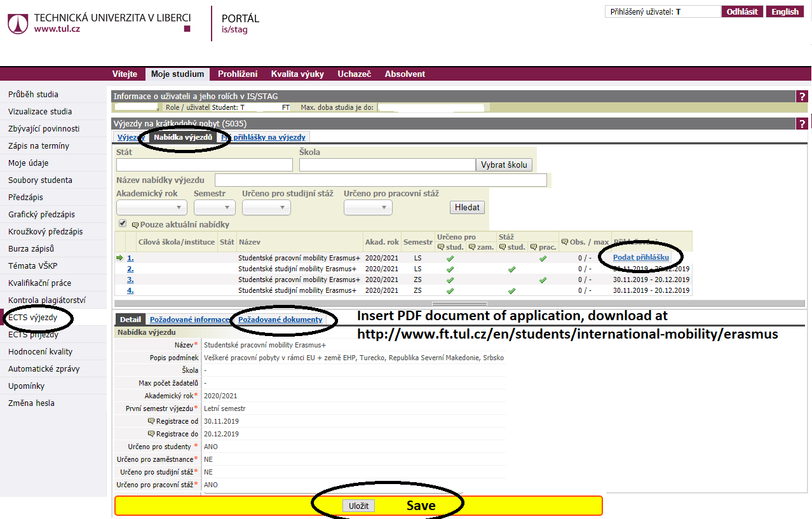Toggle the Pouze aktuální nabídky checkbox
The image size is (812, 519).
point(123,224)
